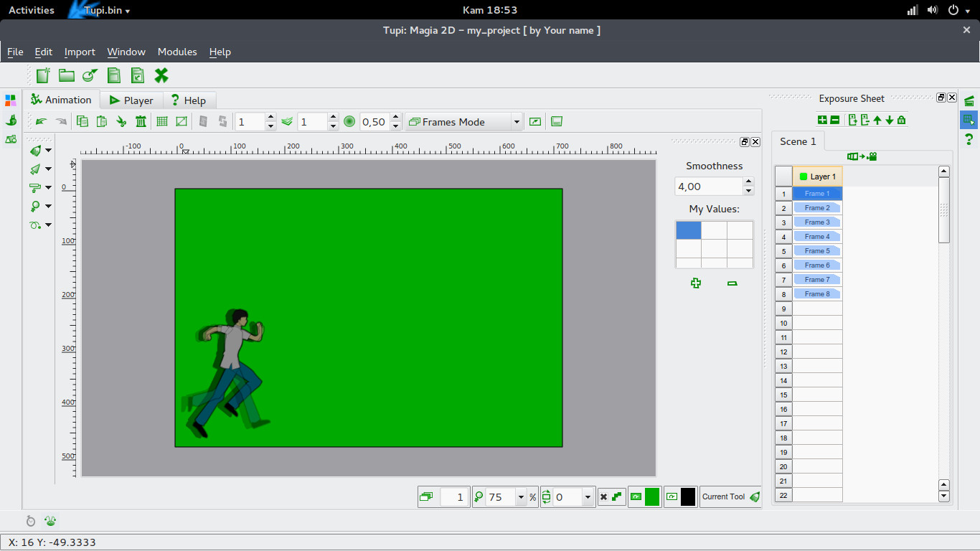Open the 75 percent zoom dropdown

coord(521,497)
